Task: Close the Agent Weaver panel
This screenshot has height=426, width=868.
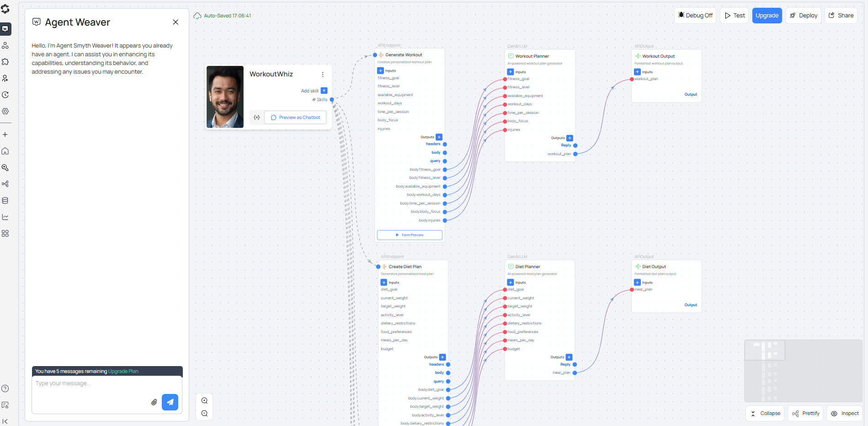Action: [x=176, y=22]
